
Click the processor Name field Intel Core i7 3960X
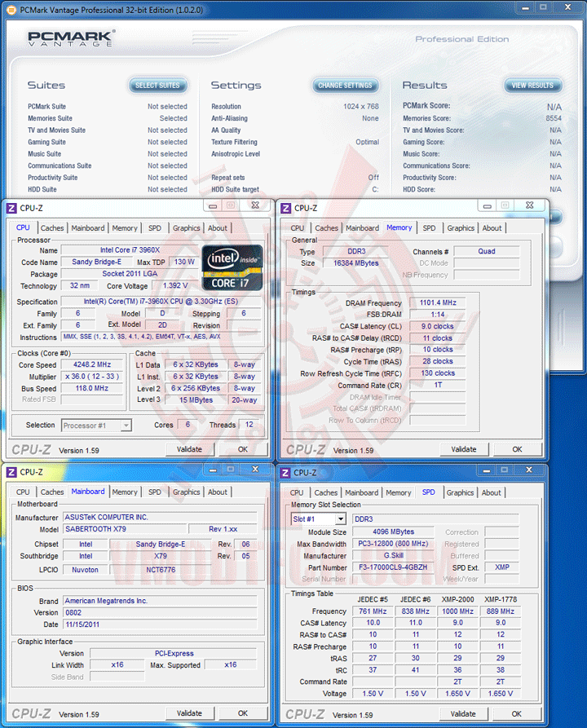130,250
